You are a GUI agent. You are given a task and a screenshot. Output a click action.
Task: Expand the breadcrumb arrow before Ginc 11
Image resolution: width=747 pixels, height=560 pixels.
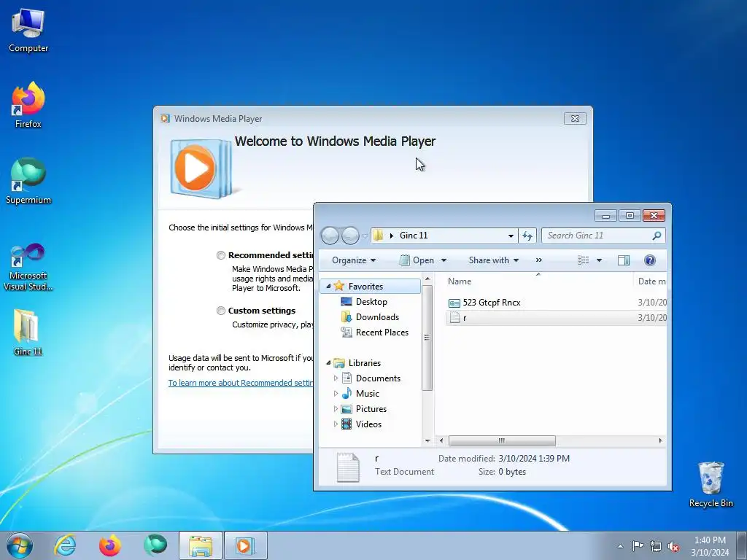coord(392,236)
